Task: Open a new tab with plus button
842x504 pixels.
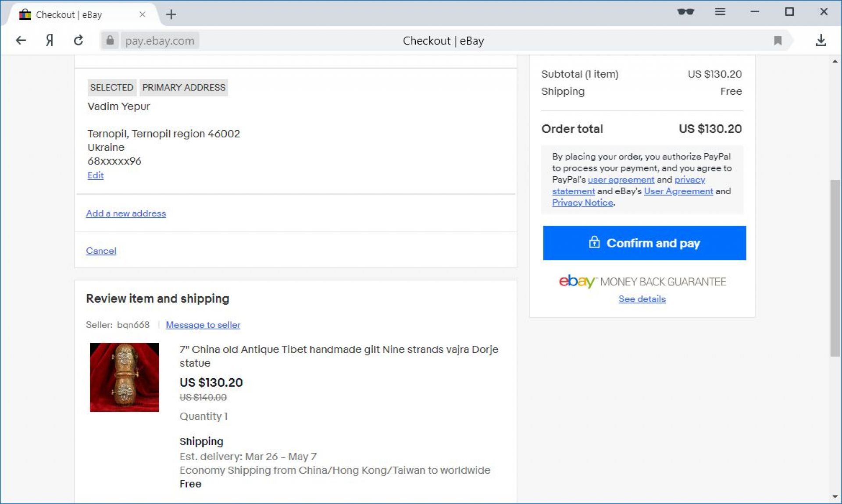Action: coord(171,14)
